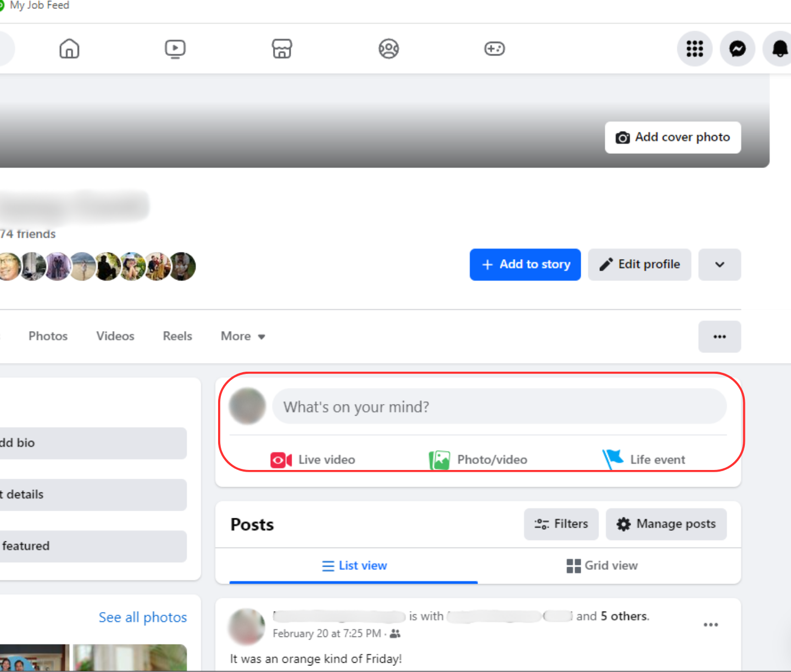The width and height of the screenshot is (791, 672).
Task: Click the composer profile avatar
Action: click(247, 406)
